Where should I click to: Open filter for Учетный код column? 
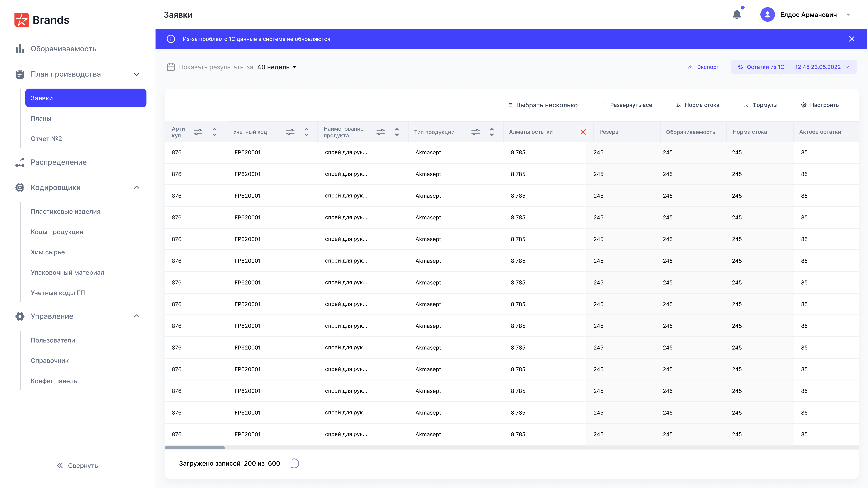point(290,132)
